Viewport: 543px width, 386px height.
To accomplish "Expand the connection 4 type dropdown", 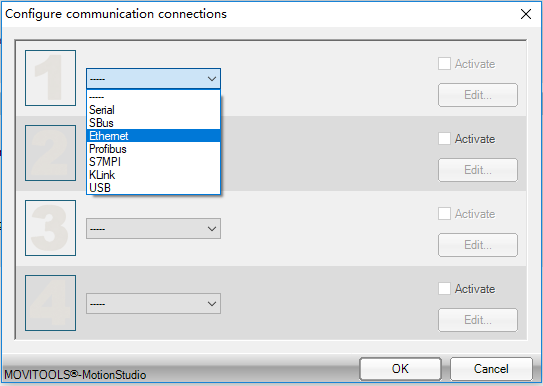I will [153, 304].
